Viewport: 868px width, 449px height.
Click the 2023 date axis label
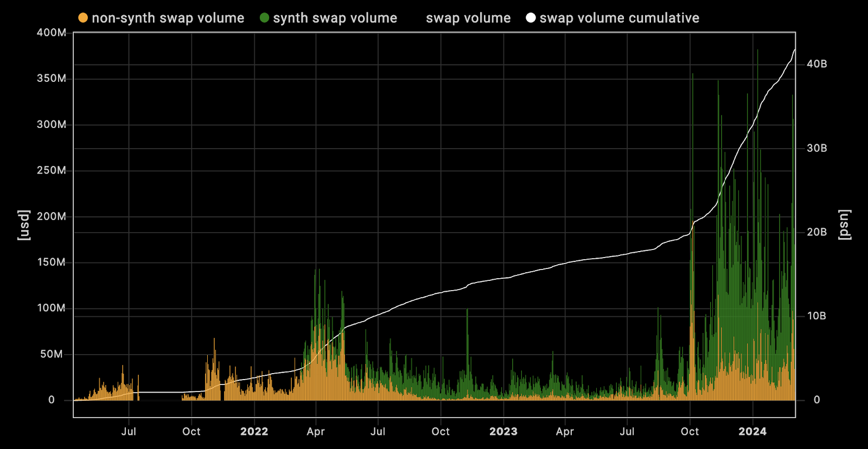503,432
